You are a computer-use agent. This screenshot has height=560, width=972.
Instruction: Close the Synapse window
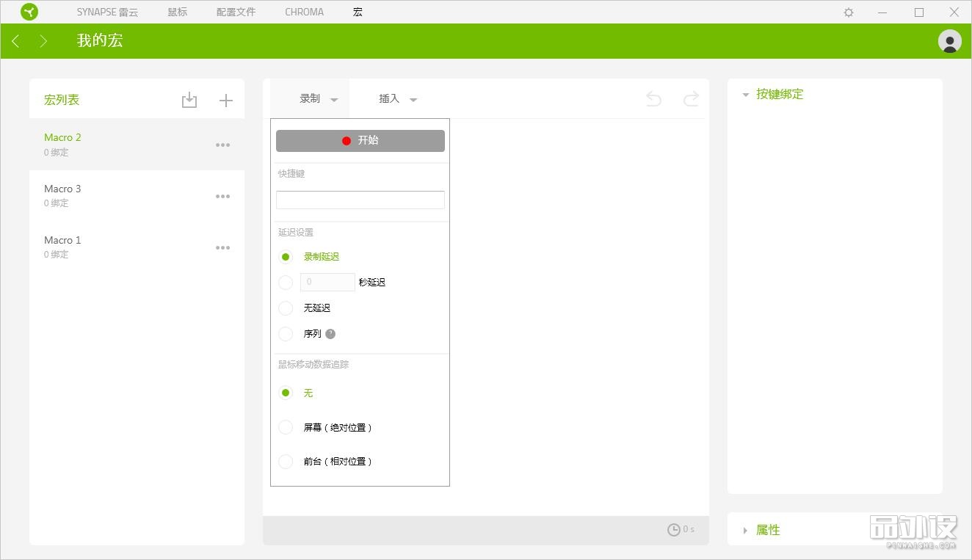tap(954, 12)
